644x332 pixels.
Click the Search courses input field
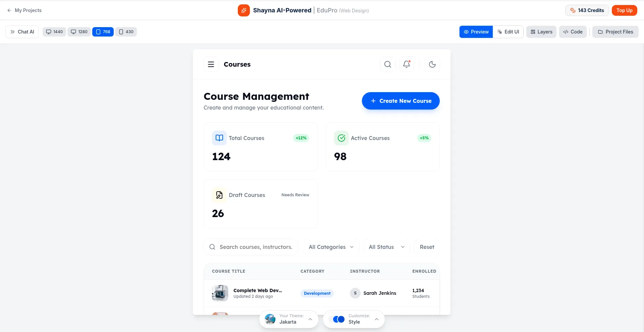pos(256,247)
